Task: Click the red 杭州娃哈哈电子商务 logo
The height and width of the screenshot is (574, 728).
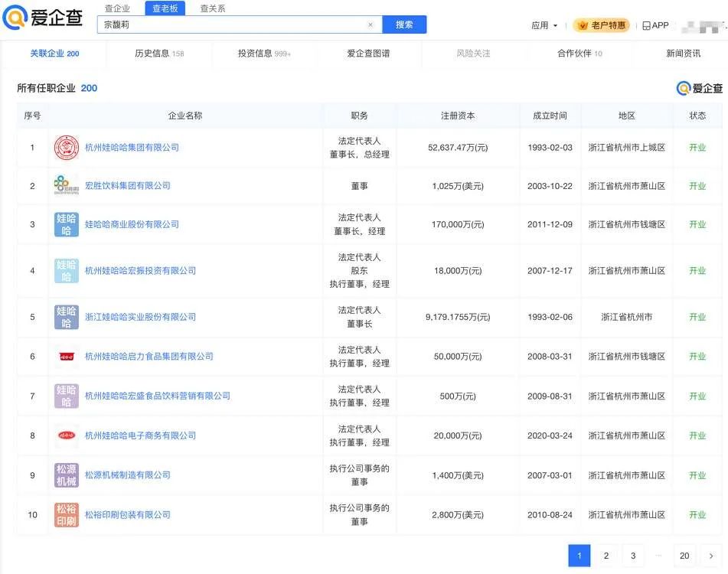Action: pyautogui.click(x=66, y=435)
